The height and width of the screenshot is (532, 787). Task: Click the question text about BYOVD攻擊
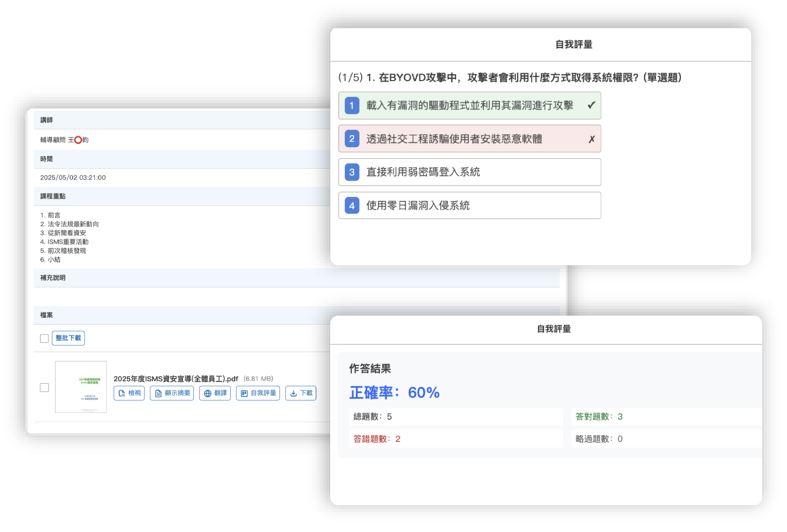pos(510,77)
